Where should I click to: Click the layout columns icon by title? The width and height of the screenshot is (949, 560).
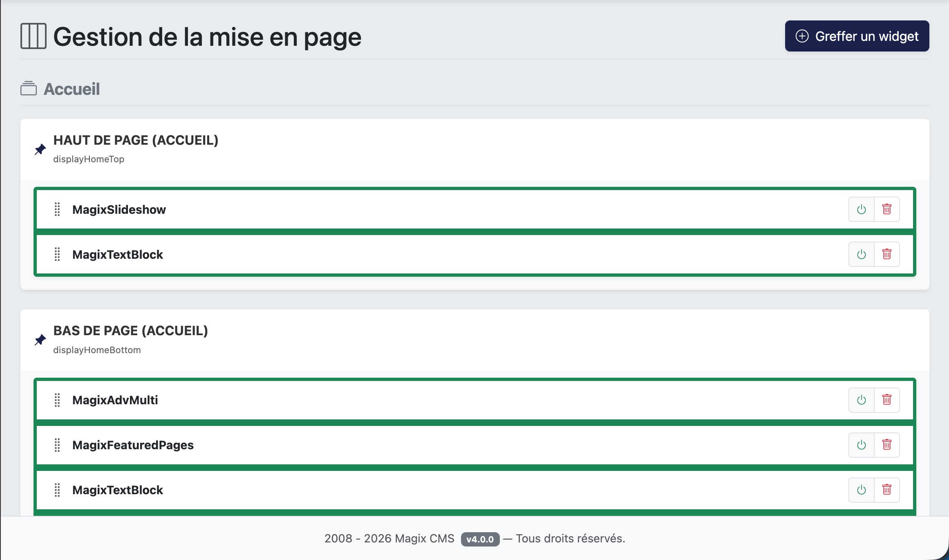(34, 36)
